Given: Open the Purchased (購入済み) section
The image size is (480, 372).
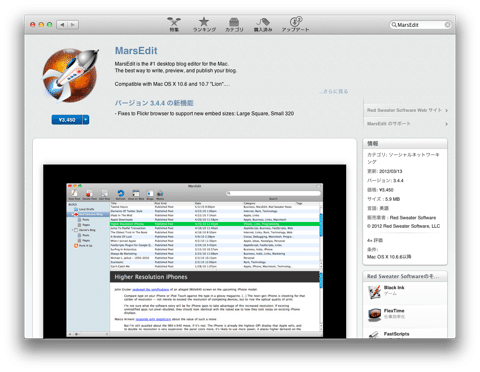Looking at the screenshot, I should pyautogui.click(x=263, y=25).
